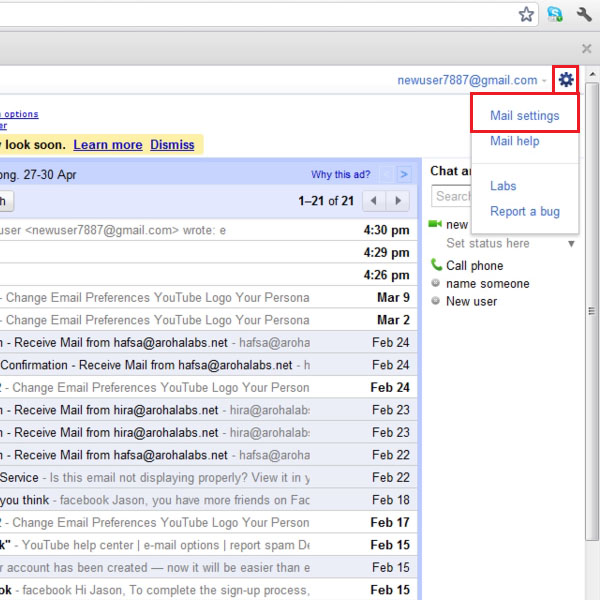Image resolution: width=600 pixels, height=600 pixels.
Task: Open the YouTube email dated Feb 17
Action: coord(209,522)
